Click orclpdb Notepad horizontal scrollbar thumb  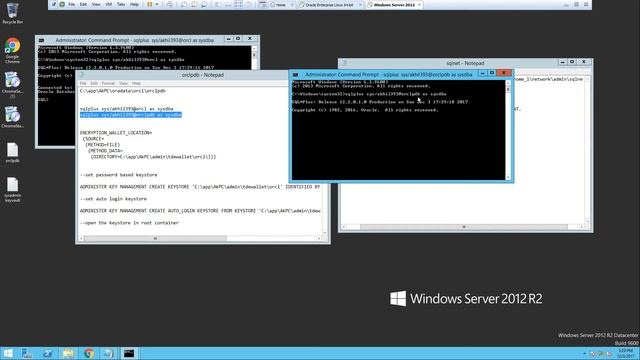[x=155, y=238]
